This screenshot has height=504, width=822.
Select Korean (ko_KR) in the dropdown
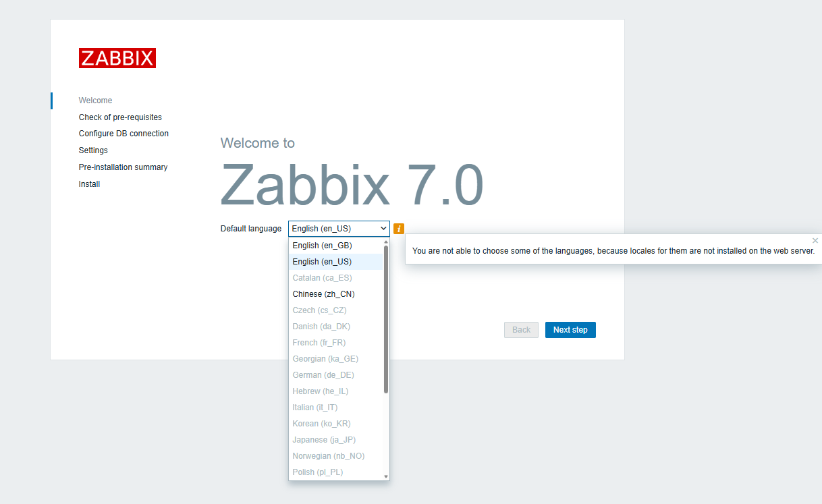click(x=336, y=424)
